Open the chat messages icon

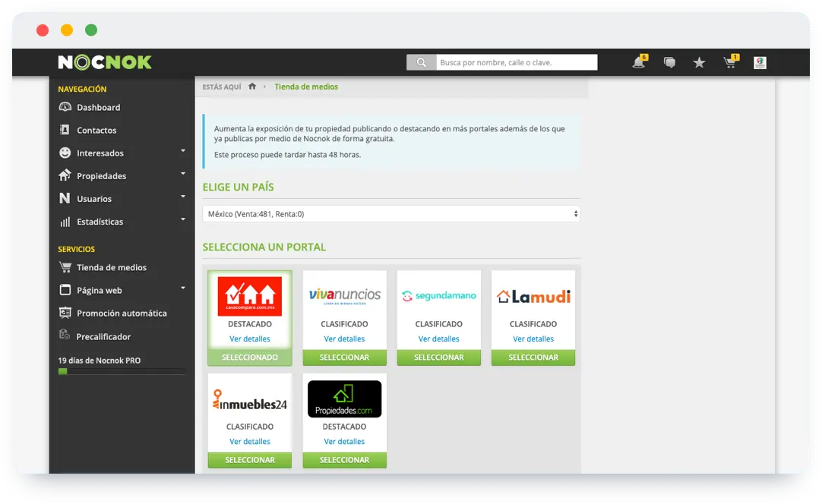(x=669, y=62)
